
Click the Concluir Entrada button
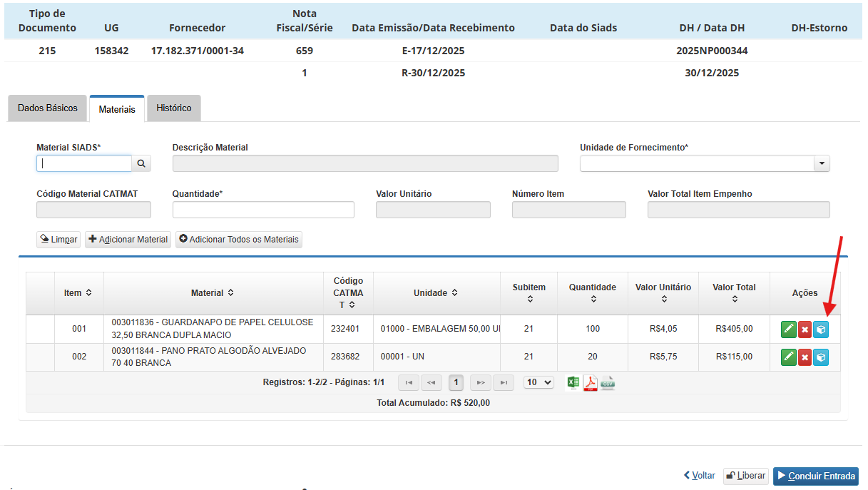coord(815,476)
